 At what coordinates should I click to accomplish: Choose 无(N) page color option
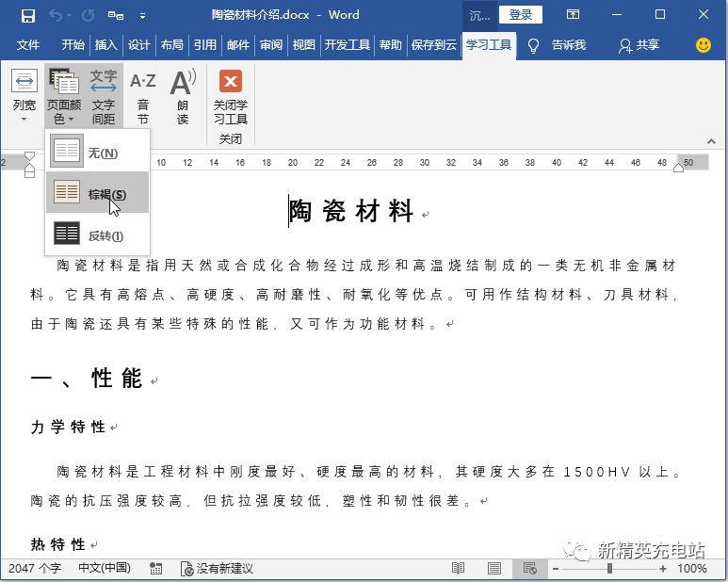pyautogui.click(x=97, y=152)
